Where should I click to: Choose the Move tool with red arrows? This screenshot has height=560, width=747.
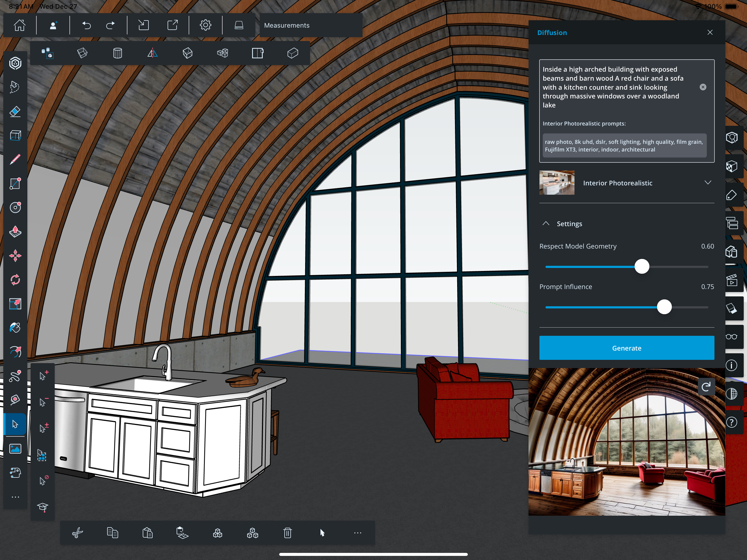click(15, 256)
